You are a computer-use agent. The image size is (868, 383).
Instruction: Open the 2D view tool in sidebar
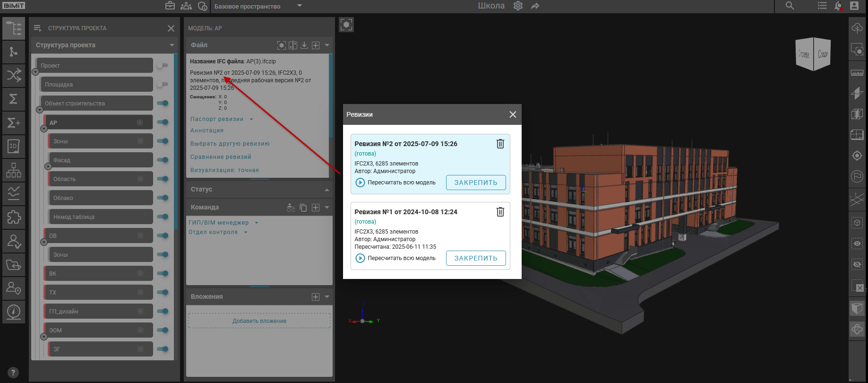tap(14, 146)
